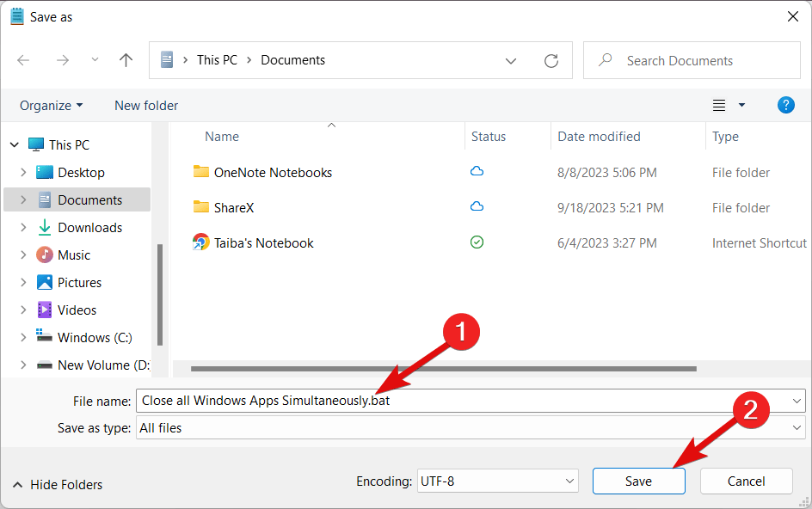Viewport: 812px width, 509px height.
Task: Select the OneNote Notebooks folder
Action: [x=272, y=173]
